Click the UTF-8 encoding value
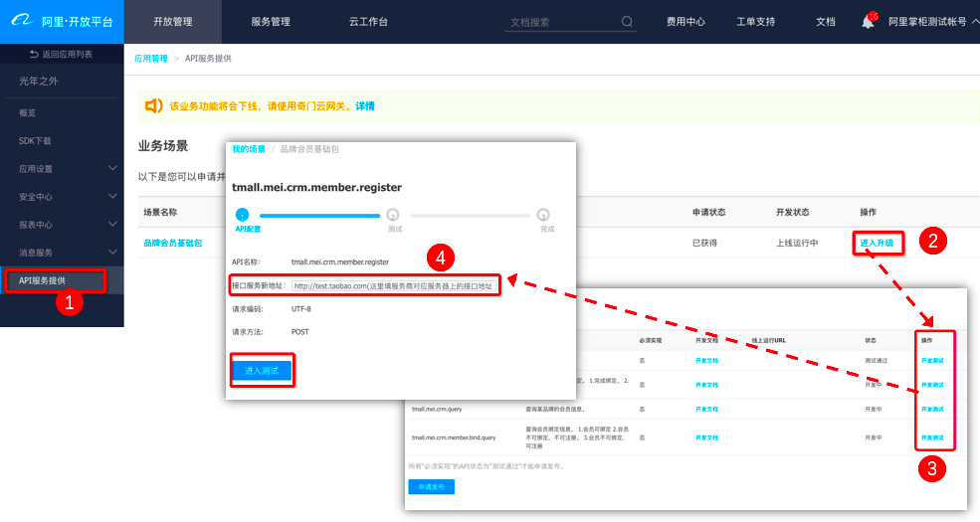980x522 pixels. click(x=301, y=309)
